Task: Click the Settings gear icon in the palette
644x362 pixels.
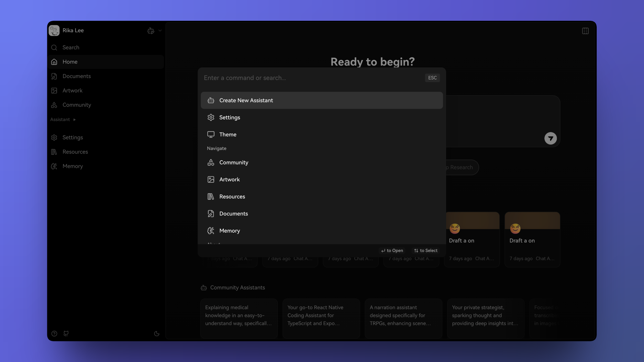Action: coord(211,117)
